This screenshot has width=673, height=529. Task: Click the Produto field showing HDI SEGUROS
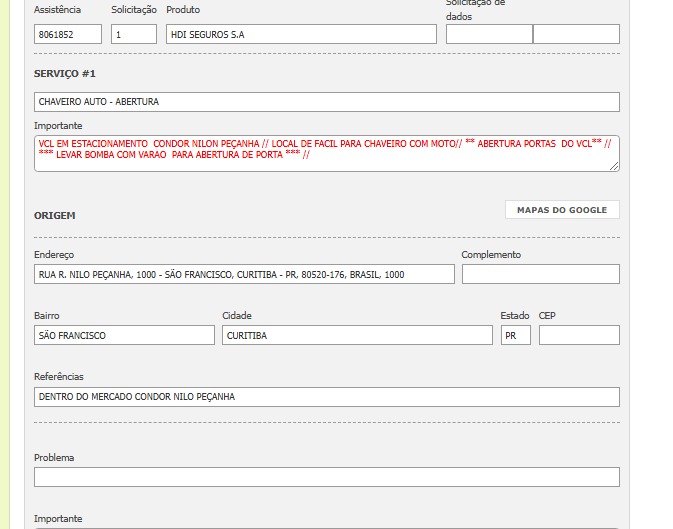(301, 34)
